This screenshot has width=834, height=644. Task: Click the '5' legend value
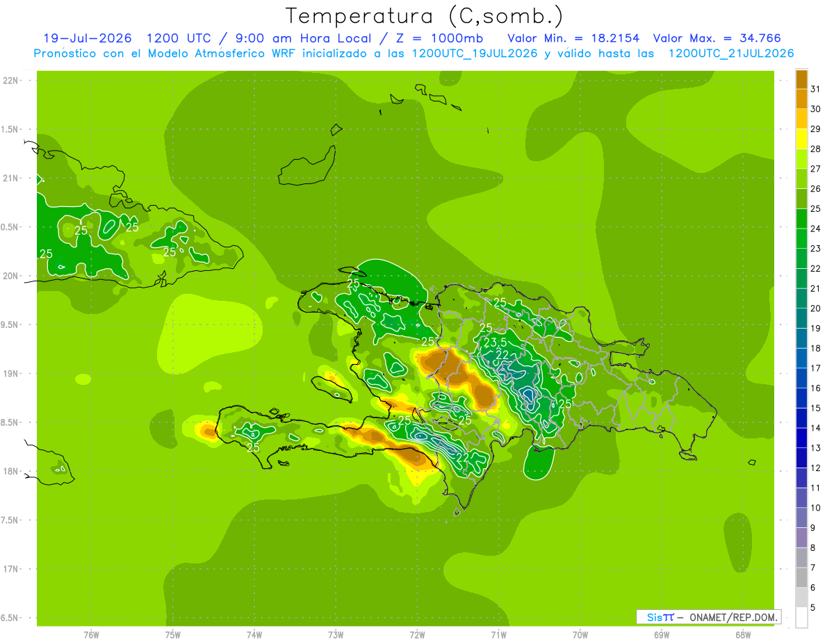click(x=813, y=607)
